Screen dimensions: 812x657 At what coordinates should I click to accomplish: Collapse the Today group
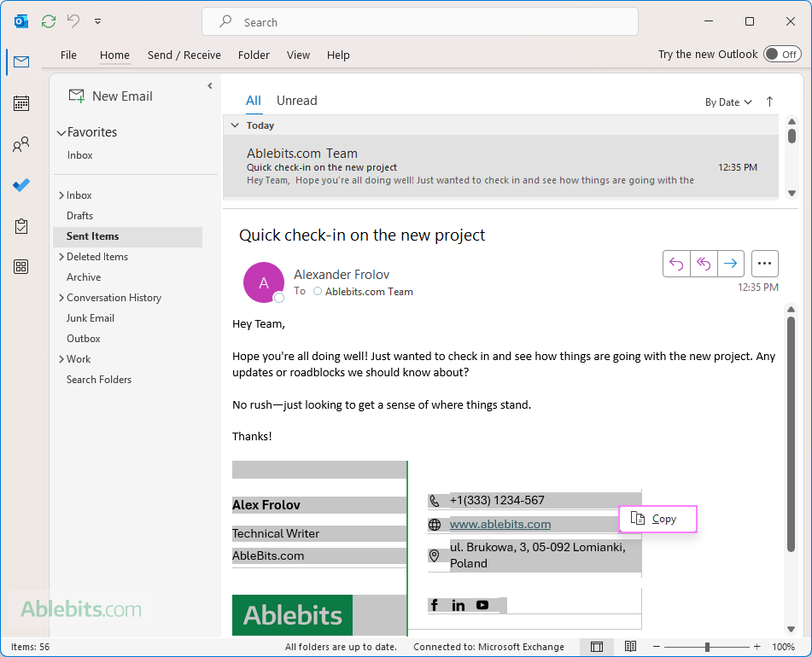235,125
